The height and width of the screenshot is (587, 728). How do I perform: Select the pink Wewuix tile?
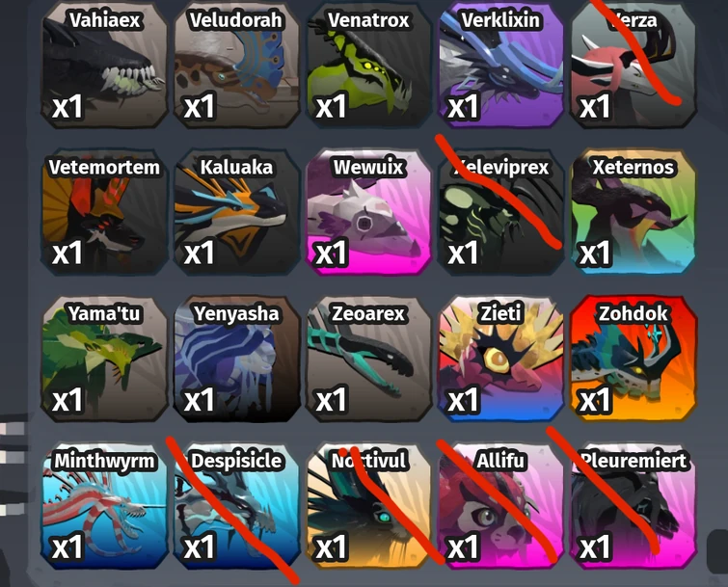coord(369,212)
